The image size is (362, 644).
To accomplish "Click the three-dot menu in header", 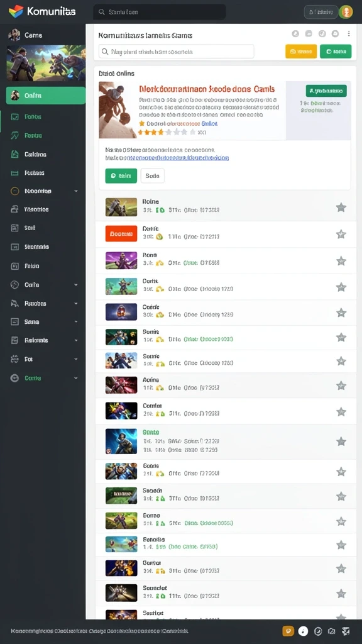I will [x=348, y=34].
